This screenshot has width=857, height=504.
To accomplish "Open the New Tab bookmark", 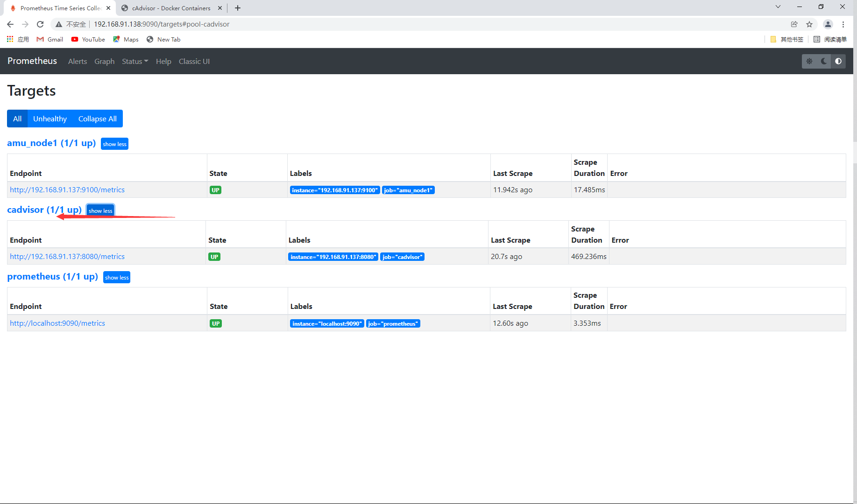I will coord(163,39).
